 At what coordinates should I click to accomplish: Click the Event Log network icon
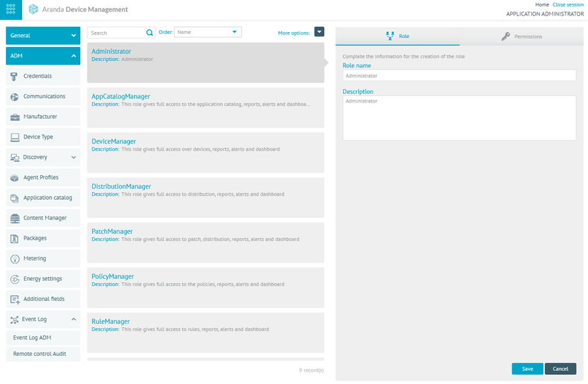coord(14,319)
